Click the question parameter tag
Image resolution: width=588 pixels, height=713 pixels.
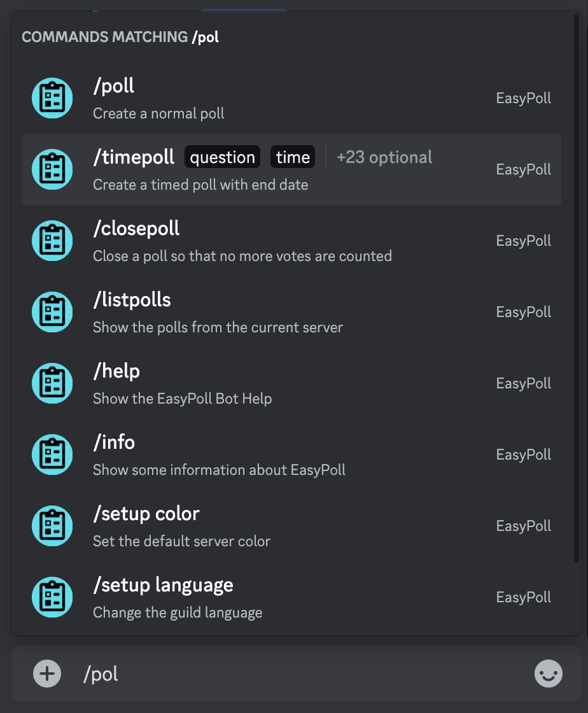[x=222, y=157]
